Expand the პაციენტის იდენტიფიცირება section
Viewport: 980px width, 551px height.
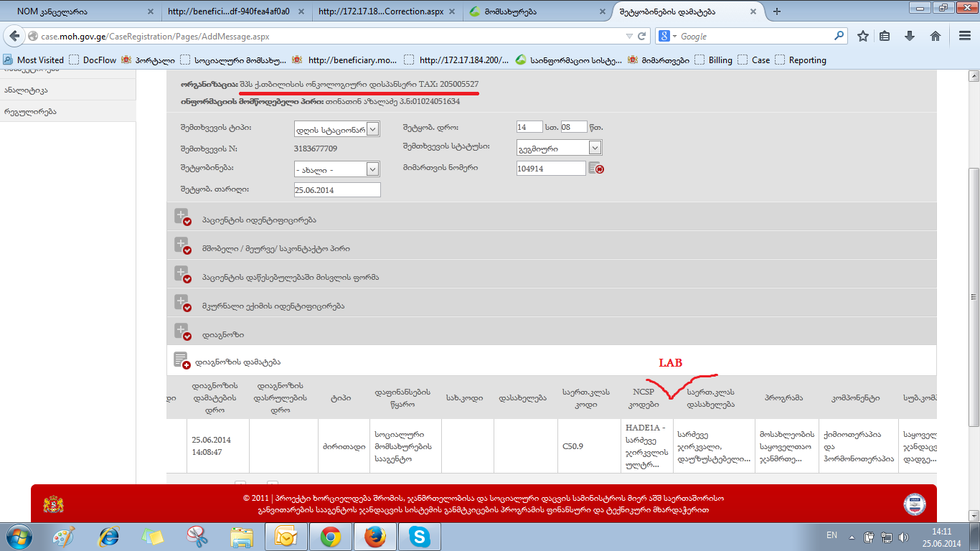click(x=182, y=217)
